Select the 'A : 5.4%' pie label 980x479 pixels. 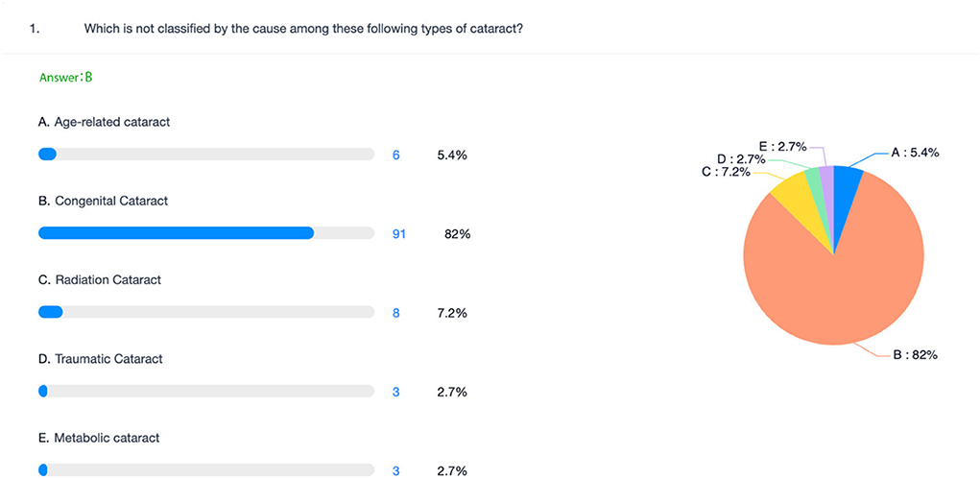(915, 152)
